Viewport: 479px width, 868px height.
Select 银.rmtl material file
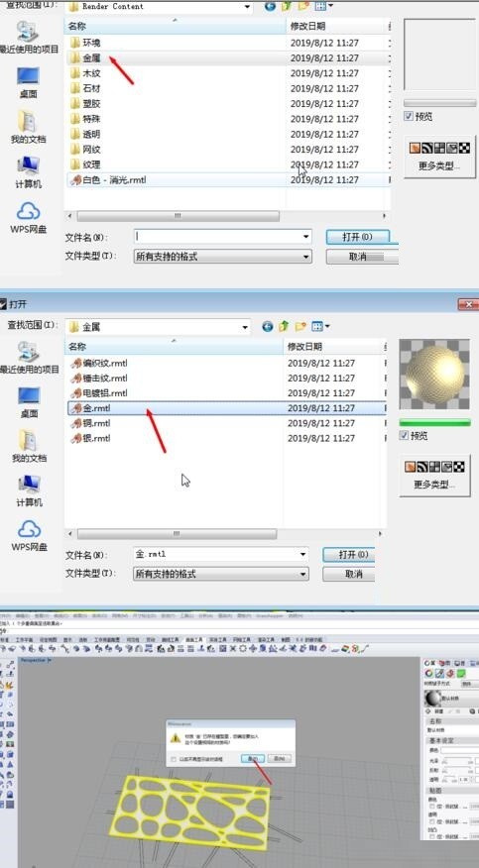[x=90, y=438]
